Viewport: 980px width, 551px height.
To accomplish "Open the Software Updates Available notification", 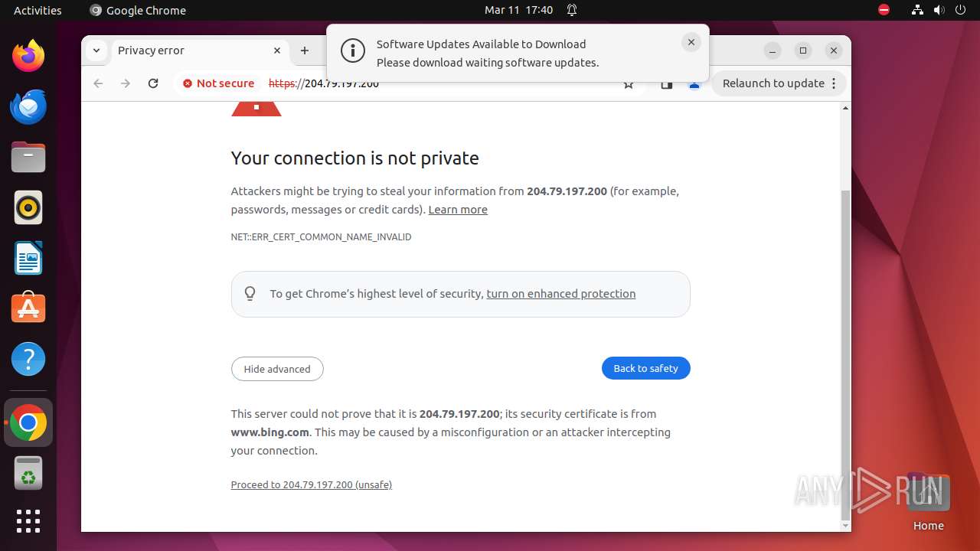I will pyautogui.click(x=518, y=54).
